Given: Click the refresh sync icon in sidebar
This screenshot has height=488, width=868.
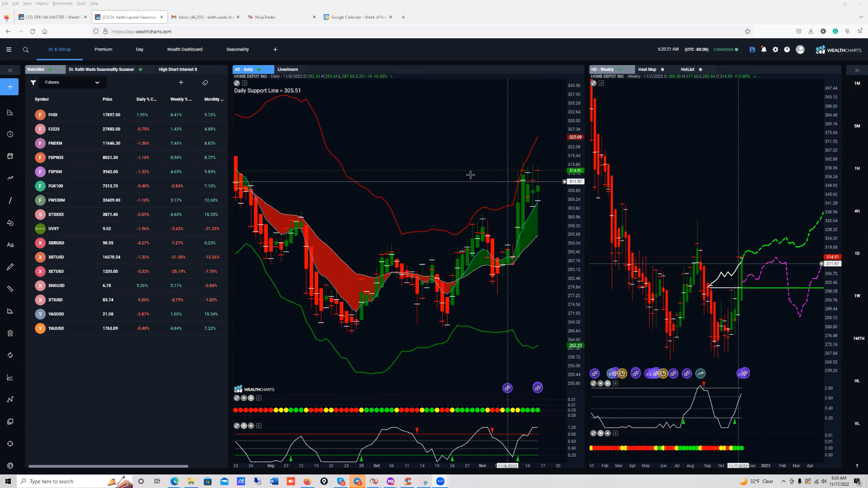Looking at the screenshot, I should point(10,355).
